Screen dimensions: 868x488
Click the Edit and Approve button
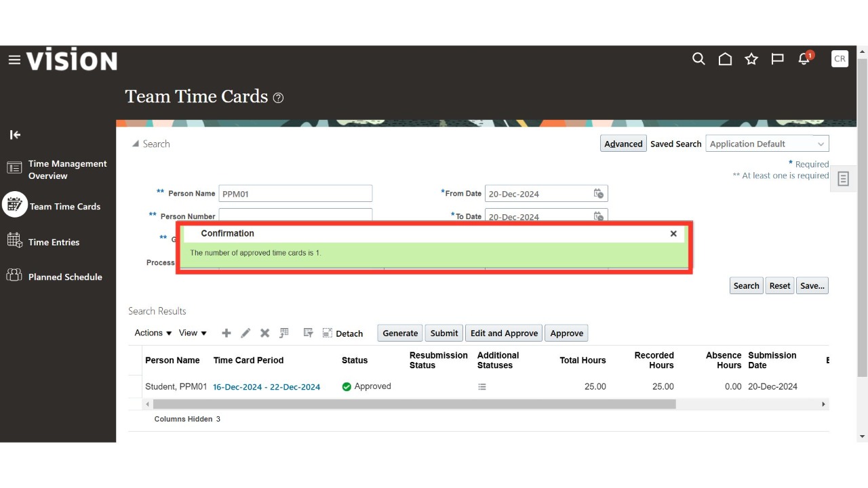[504, 333]
